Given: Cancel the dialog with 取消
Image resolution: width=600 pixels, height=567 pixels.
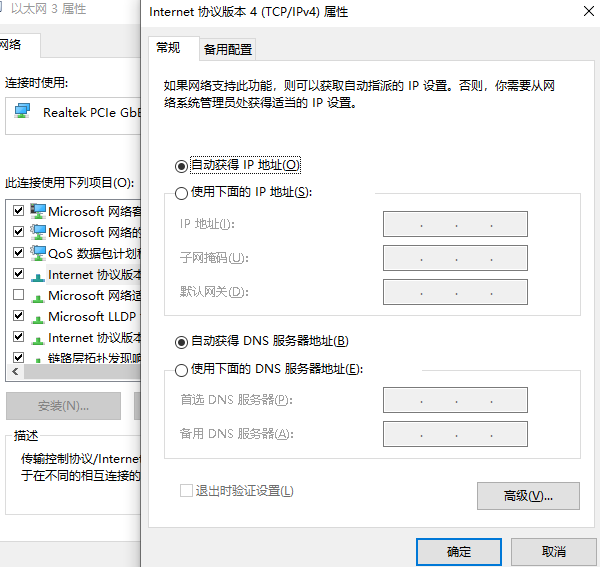Looking at the screenshot, I should pyautogui.click(x=553, y=551).
